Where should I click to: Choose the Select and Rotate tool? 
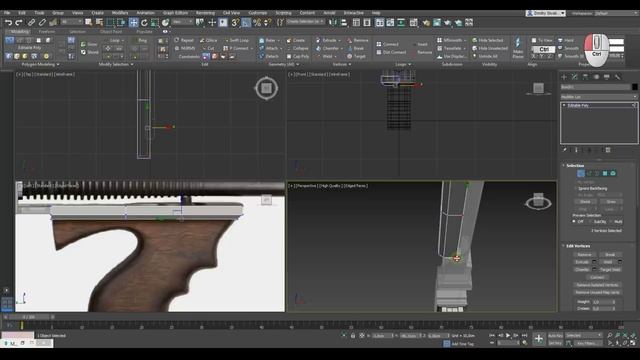(x=144, y=22)
